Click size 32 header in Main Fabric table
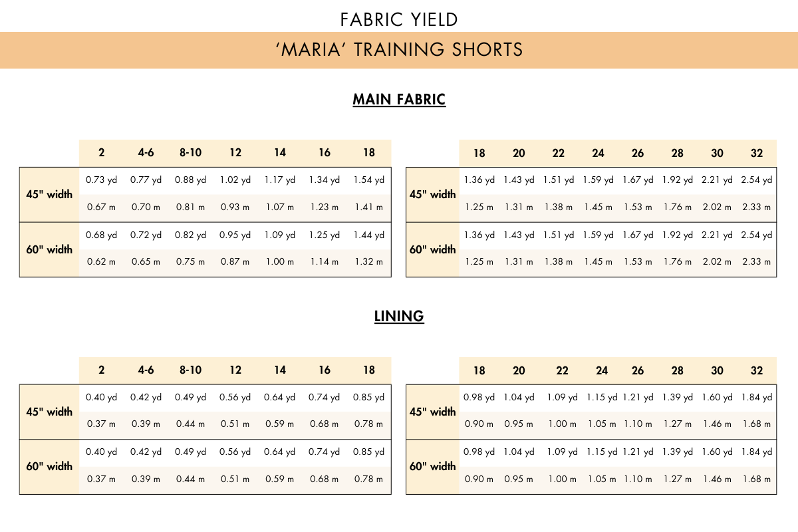This screenshot has width=798, height=532. [x=757, y=153]
